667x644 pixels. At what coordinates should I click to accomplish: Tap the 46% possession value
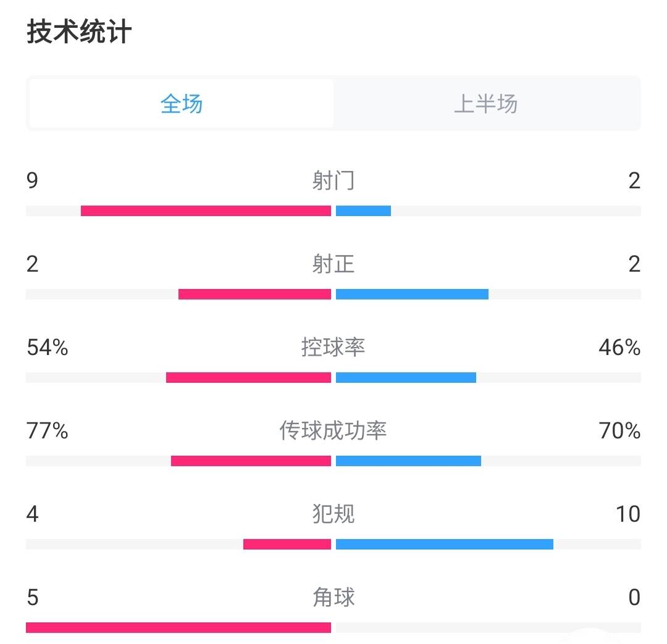(619, 348)
